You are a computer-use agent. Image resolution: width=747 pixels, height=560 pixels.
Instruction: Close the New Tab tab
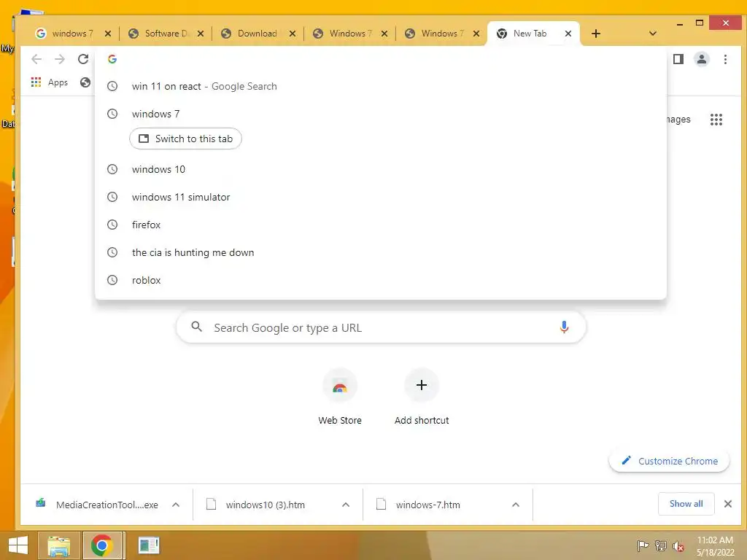(x=568, y=34)
